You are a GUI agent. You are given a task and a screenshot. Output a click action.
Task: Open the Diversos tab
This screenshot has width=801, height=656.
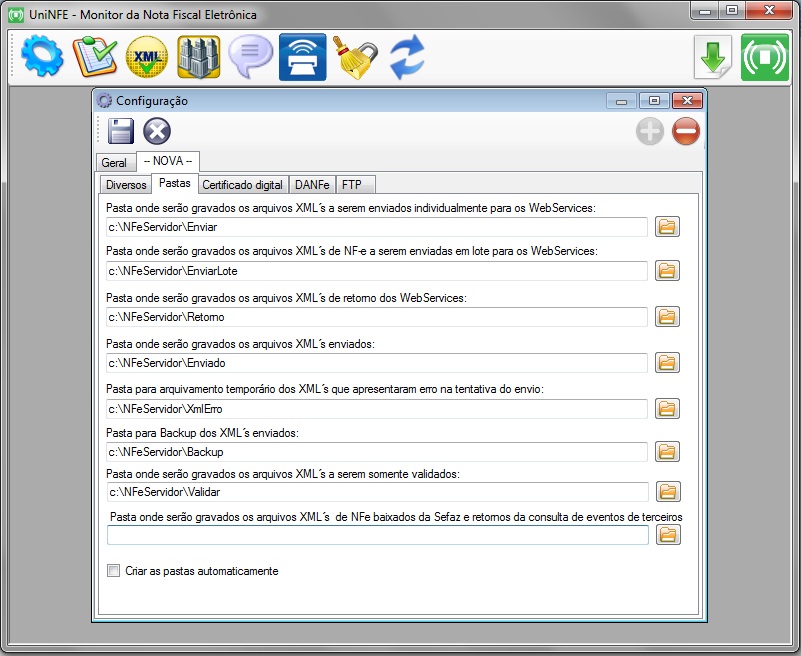126,184
